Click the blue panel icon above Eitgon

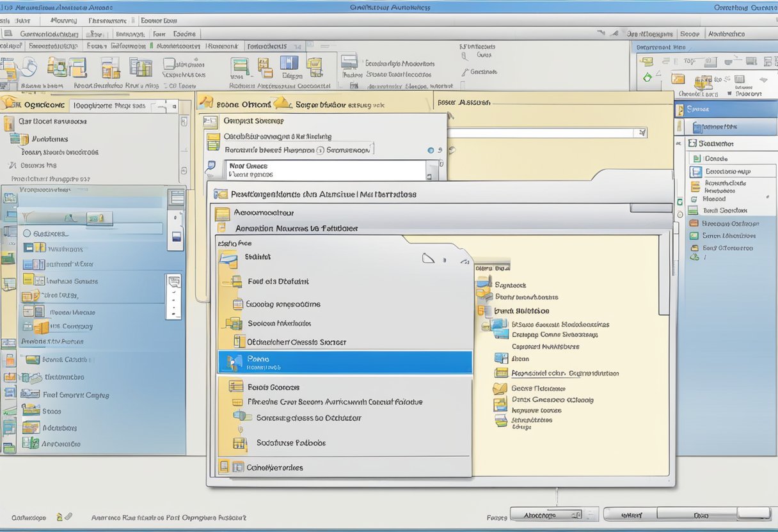tap(289, 63)
